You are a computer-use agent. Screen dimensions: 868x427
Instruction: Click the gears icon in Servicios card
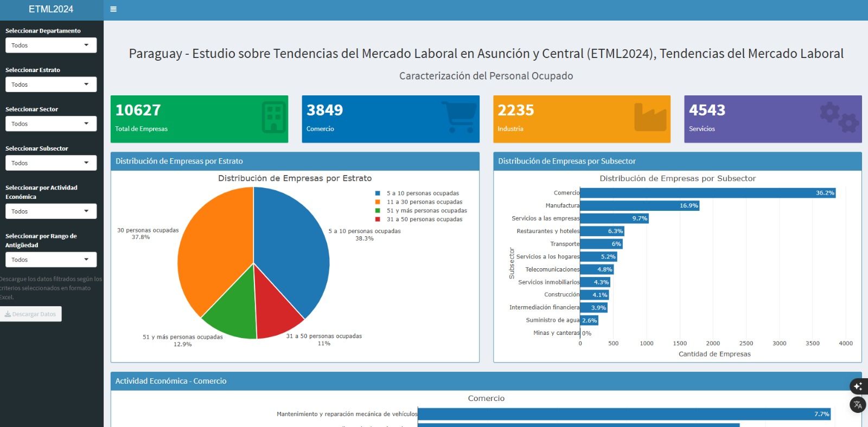(x=839, y=117)
